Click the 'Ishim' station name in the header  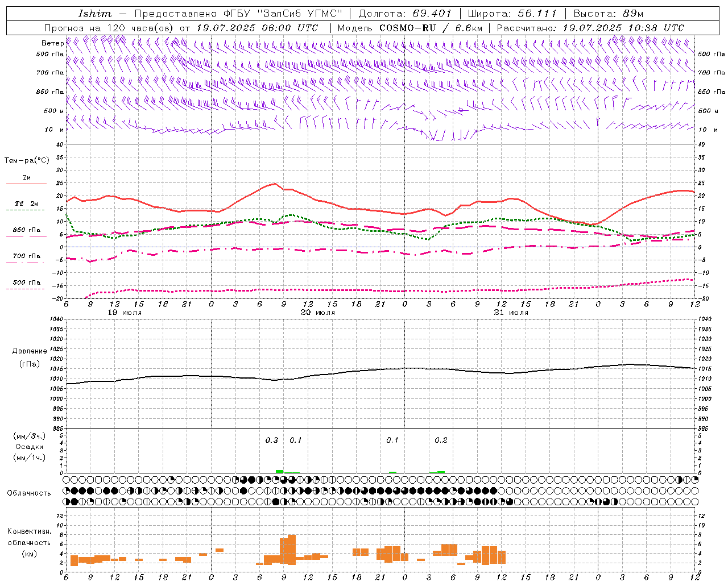pos(95,14)
